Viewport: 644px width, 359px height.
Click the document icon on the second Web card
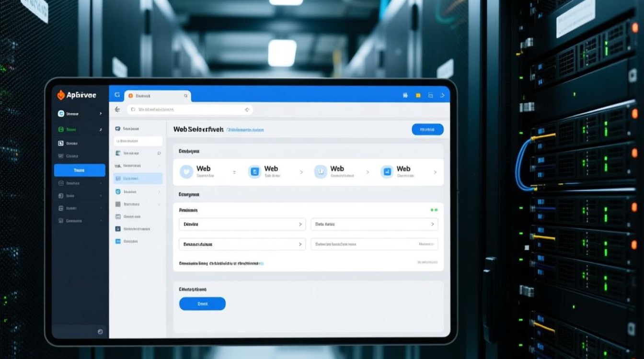coord(254,172)
